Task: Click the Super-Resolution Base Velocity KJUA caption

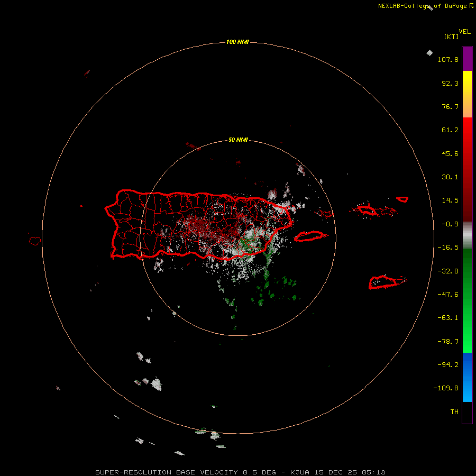Action: click(x=241, y=472)
